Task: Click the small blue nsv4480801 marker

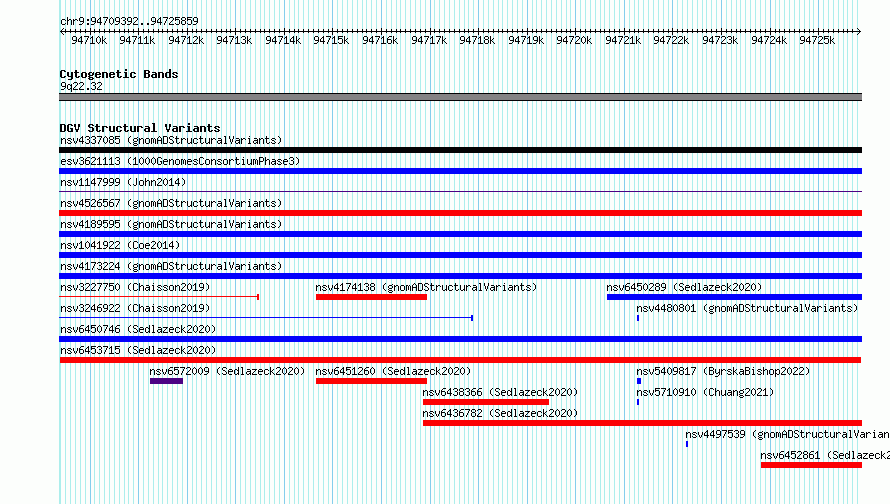Action: point(638,318)
